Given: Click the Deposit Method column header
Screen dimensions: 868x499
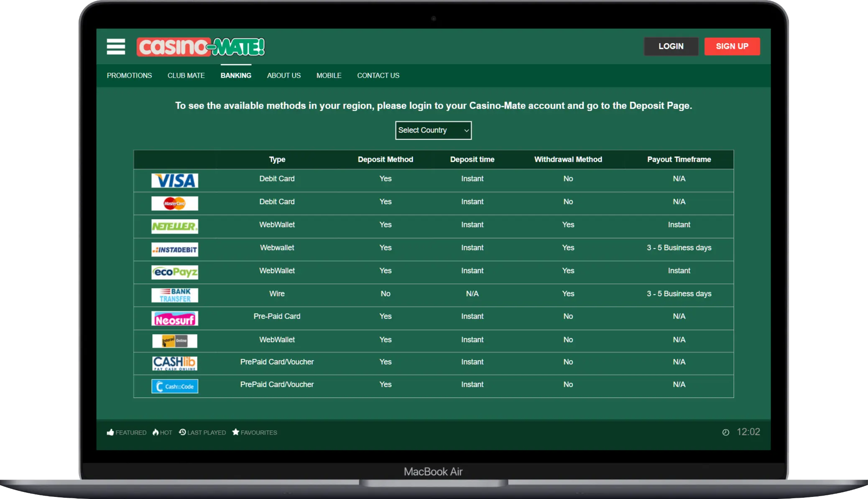Looking at the screenshot, I should (385, 159).
